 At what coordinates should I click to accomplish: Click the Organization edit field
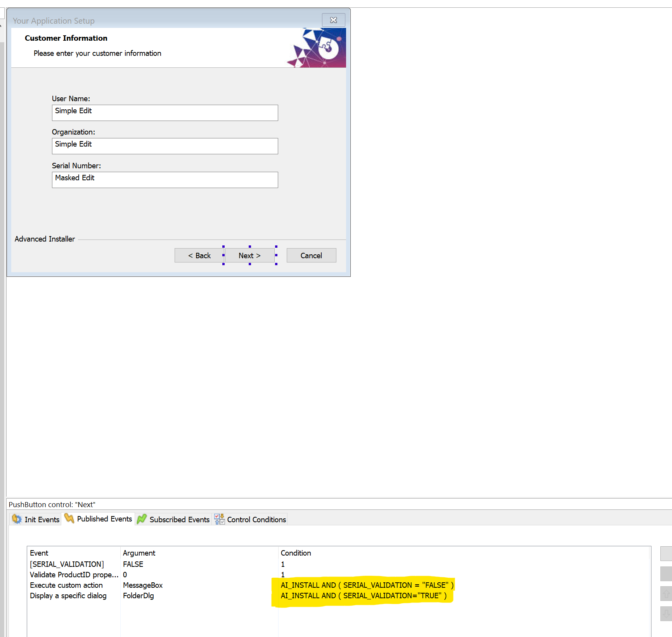165,146
